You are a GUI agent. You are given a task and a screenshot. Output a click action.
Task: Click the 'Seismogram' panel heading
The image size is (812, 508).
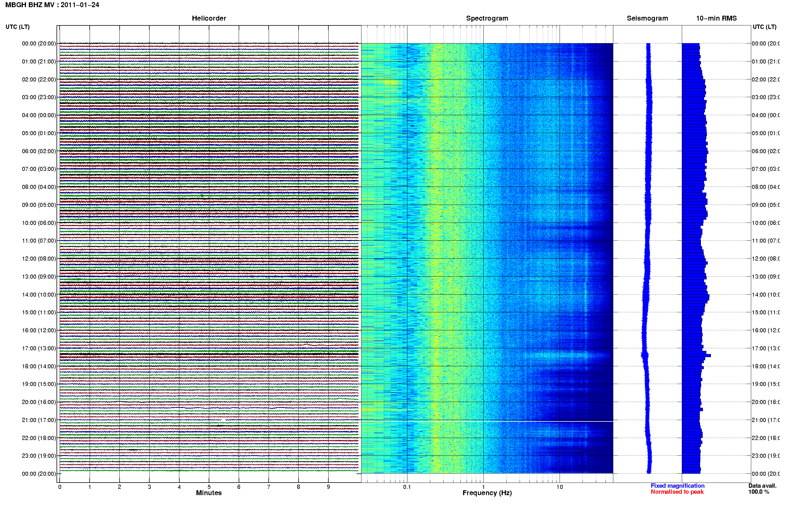click(647, 18)
